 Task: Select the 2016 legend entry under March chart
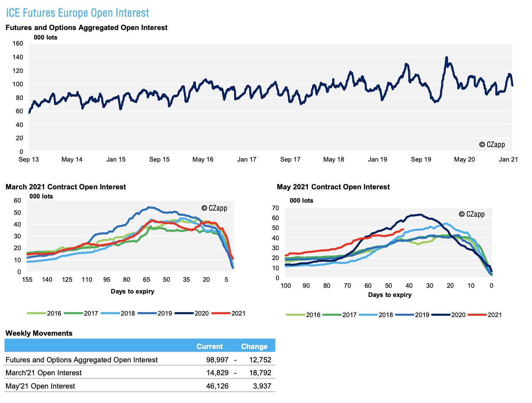click(44, 313)
